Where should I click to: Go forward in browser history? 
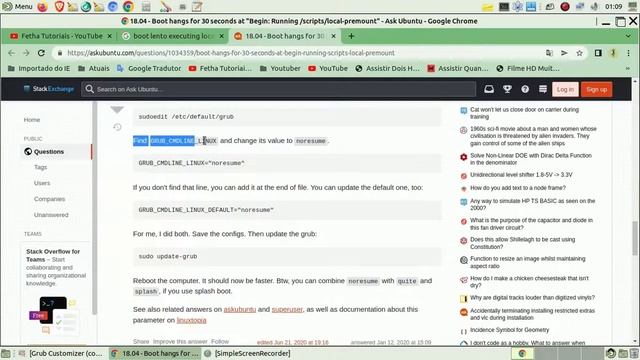tap(26, 53)
